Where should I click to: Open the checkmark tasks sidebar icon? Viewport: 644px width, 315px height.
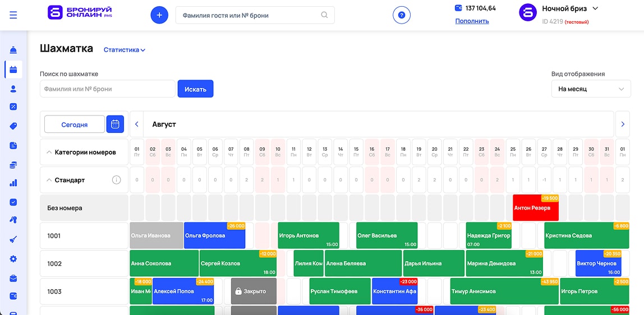pos(13,202)
